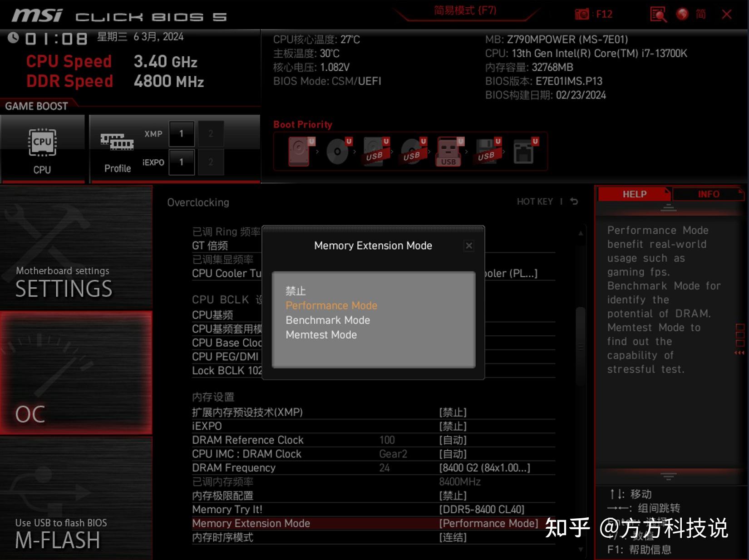Image resolution: width=749 pixels, height=560 pixels.
Task: Click the HOT KEY button
Action: [535, 201]
